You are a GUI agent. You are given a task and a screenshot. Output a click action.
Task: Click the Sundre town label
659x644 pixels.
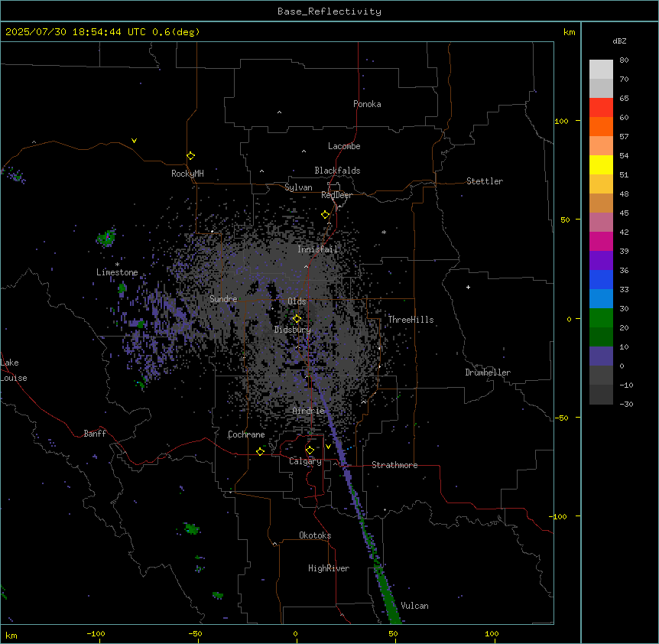click(223, 299)
